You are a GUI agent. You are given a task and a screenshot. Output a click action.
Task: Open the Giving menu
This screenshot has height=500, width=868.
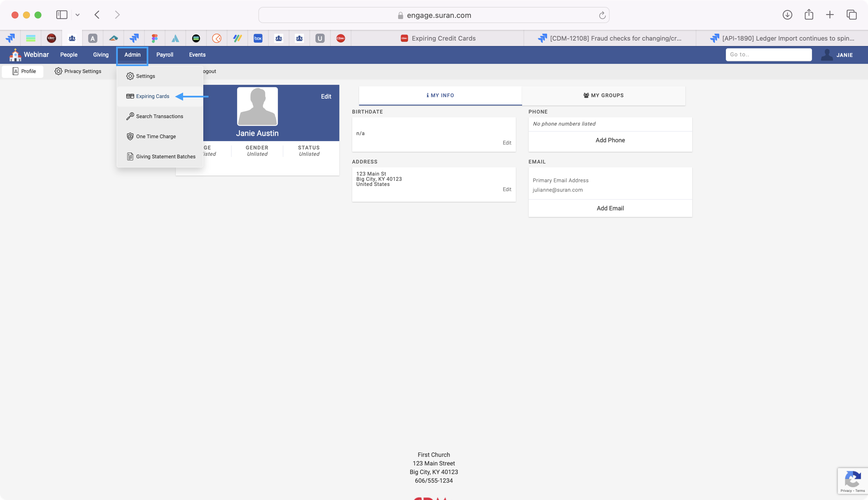tap(100, 55)
